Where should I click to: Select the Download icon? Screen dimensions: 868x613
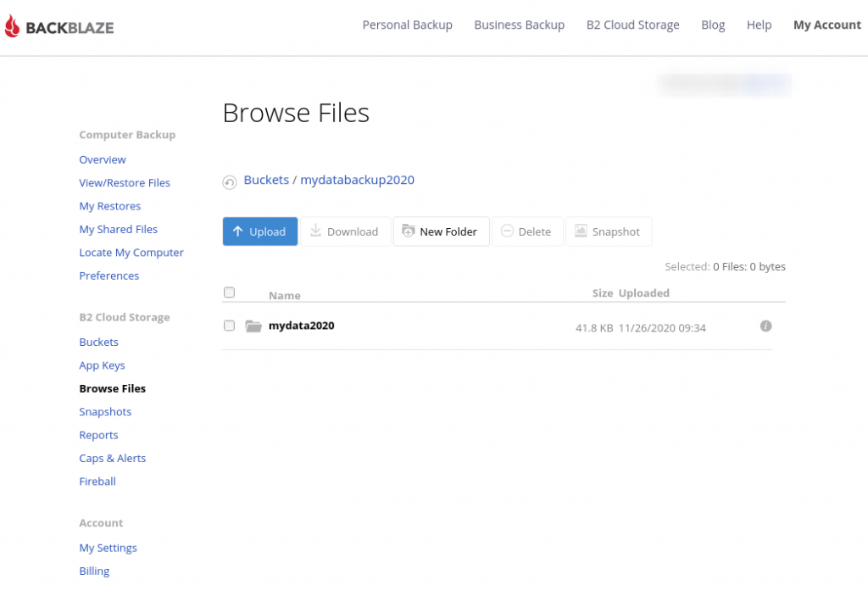(316, 231)
